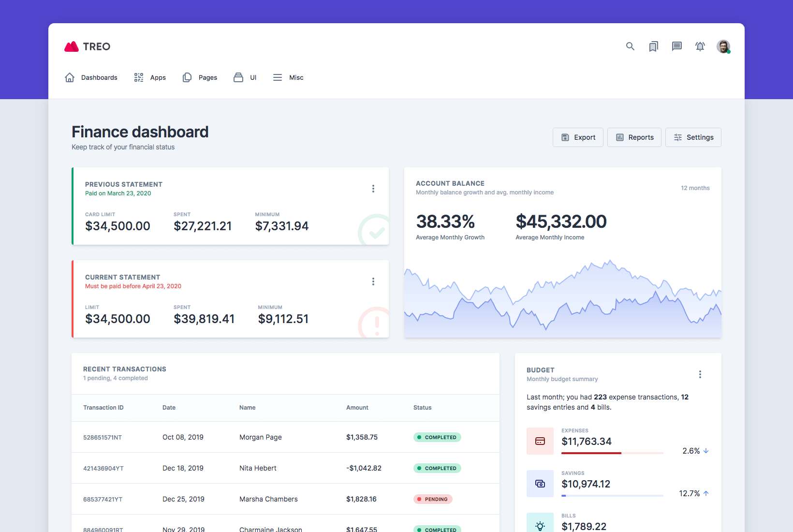Image resolution: width=793 pixels, height=532 pixels.
Task: Open the notifications bell icon
Action: pos(700,46)
